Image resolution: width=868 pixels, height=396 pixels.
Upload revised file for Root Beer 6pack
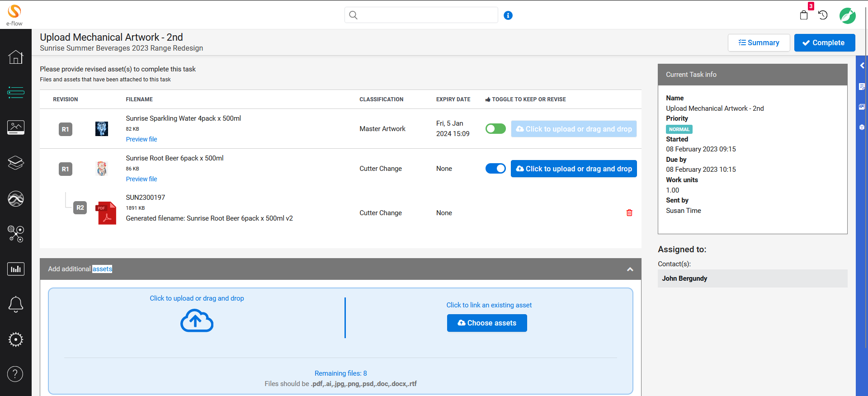[x=574, y=169]
